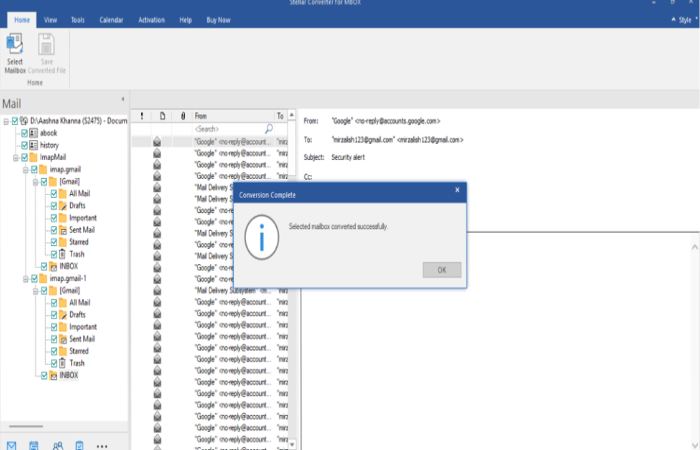Open the Buy Now ribbon tab
This screenshot has height=450, width=700.
[x=218, y=20]
